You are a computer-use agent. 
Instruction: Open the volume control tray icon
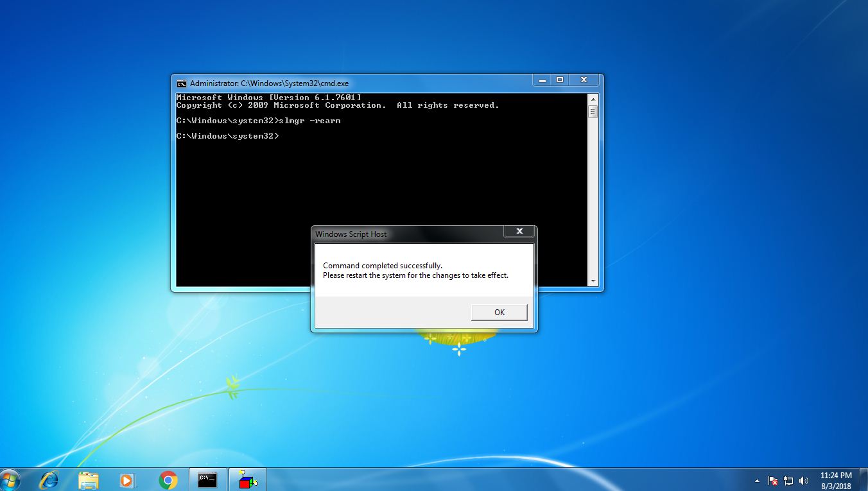[x=803, y=480]
